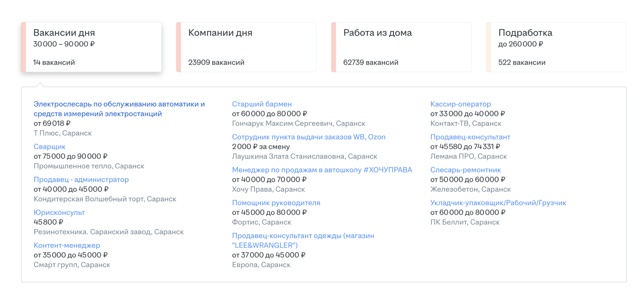Open the Слесарь-ремонтник vacancy link
Screen dimensions: 644x308
[x=466, y=170]
